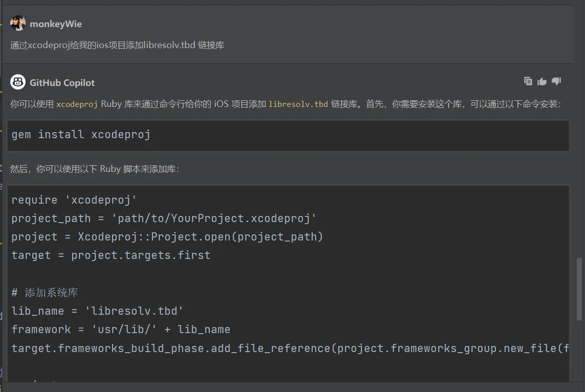Click the require 'xcodeproj' code line
The height and width of the screenshot is (392, 585).
(74, 200)
